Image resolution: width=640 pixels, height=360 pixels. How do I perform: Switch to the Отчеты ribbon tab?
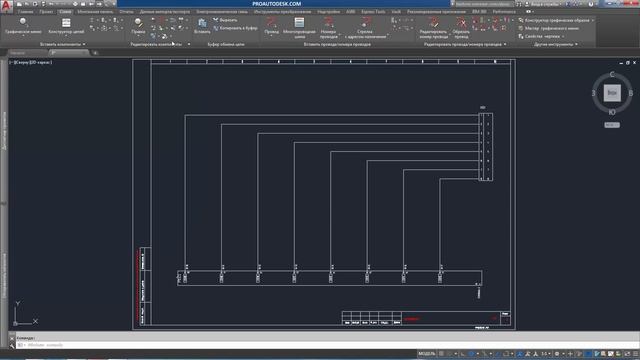click(126, 11)
